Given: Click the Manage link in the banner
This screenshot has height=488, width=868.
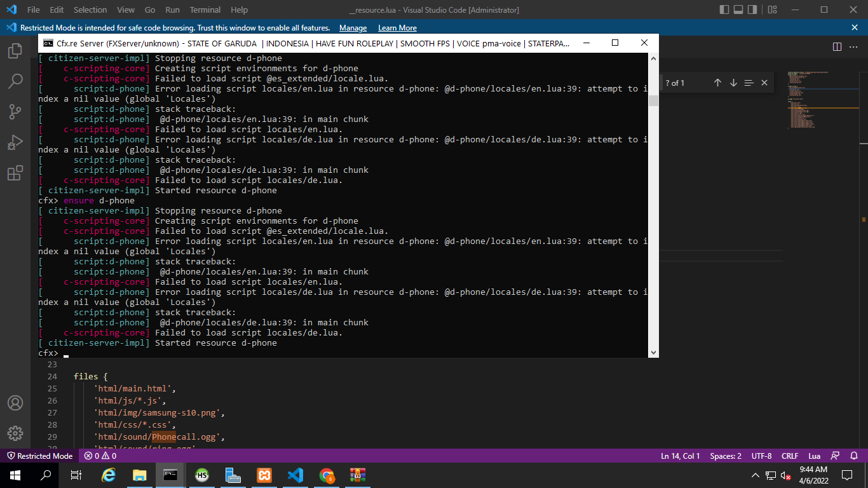Looking at the screenshot, I should [x=353, y=28].
